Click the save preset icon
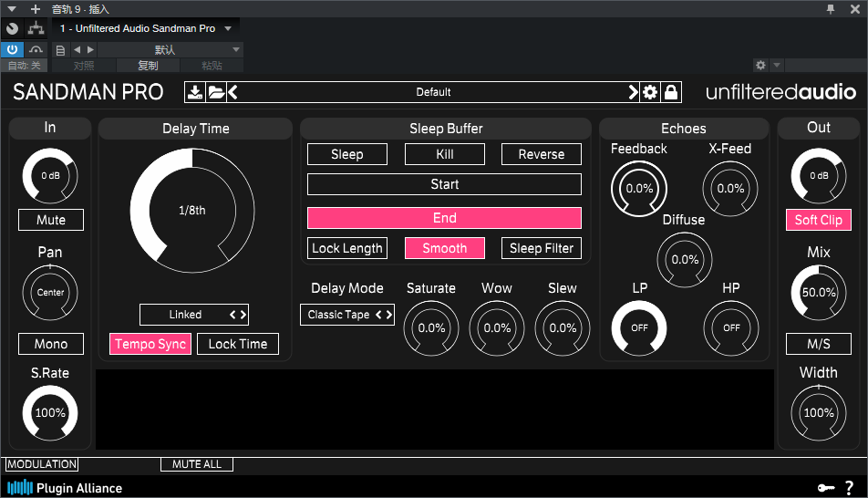 click(195, 92)
